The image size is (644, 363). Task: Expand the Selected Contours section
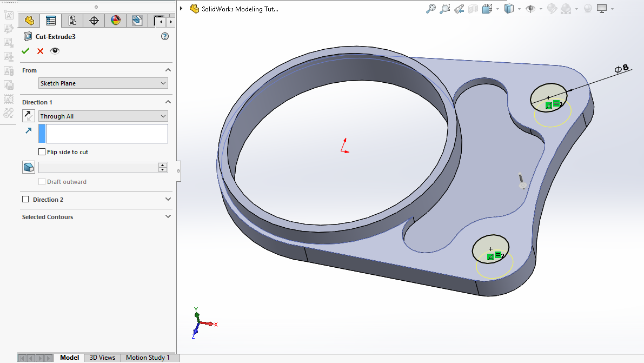tap(168, 217)
